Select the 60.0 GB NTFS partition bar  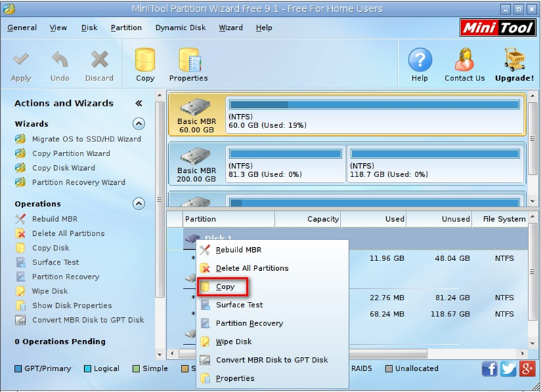point(374,105)
